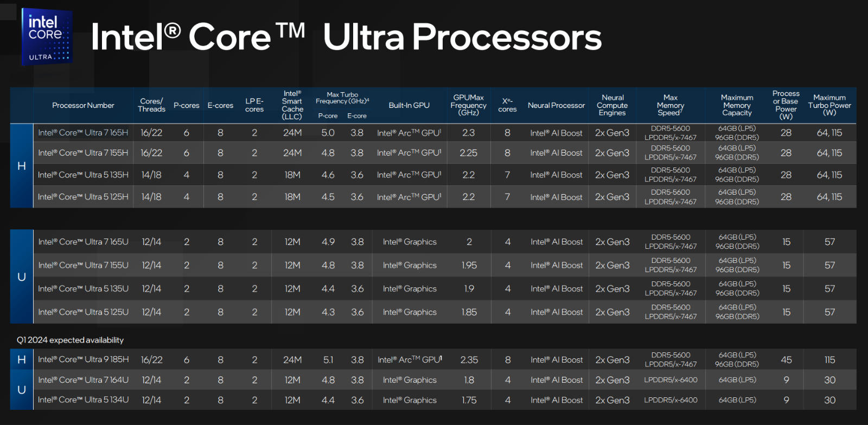The image size is (868, 425).
Task: Select the Intel Core Ultra 7 155H entry
Action: pos(83,153)
